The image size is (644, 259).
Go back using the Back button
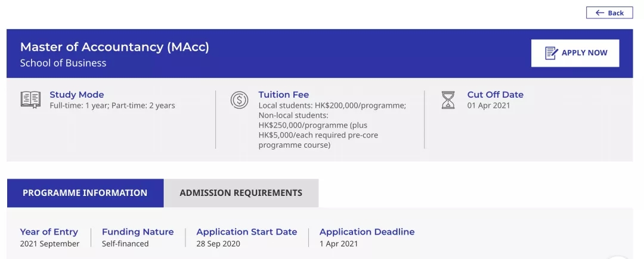click(609, 13)
